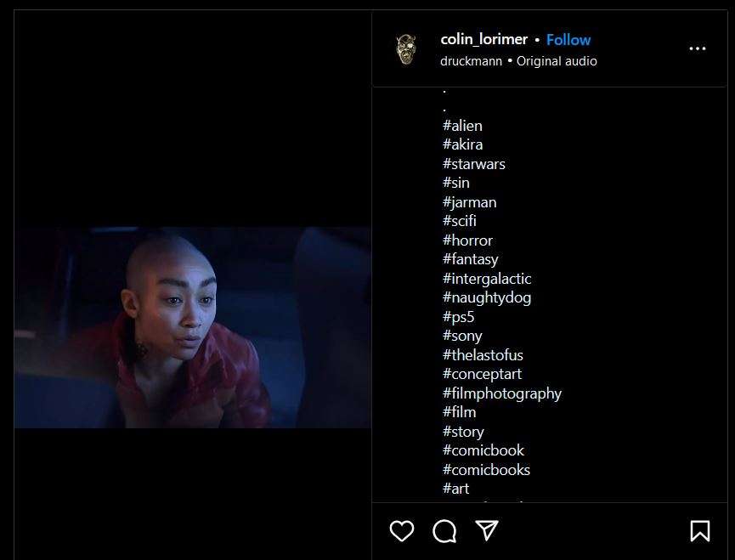Screen dimensions: 735x560
Task: Share the post via the paper plane icon
Action: tap(487, 530)
